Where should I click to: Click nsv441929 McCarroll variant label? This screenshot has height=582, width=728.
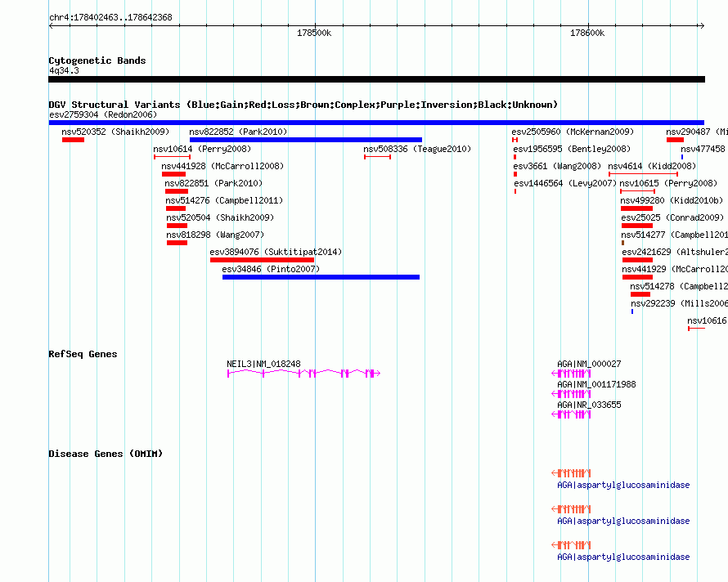click(x=675, y=269)
